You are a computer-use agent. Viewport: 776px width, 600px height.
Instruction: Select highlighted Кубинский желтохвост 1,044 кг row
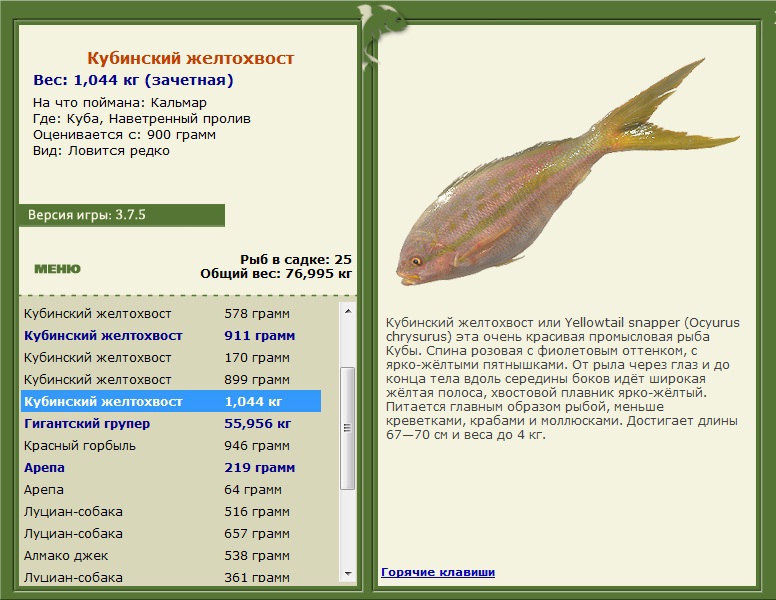pos(171,401)
